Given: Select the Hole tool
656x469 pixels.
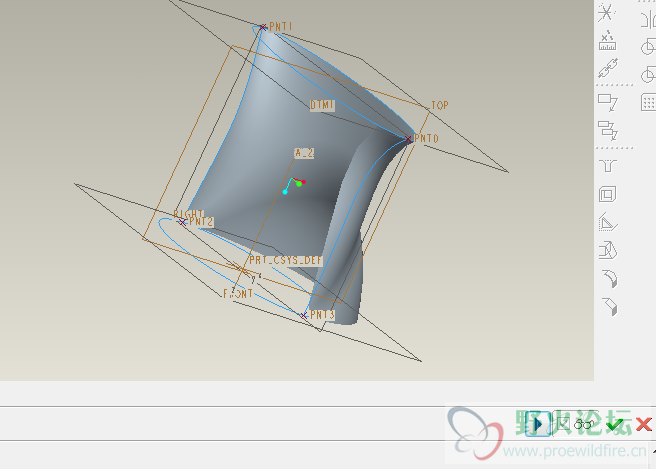Looking at the screenshot, I should [608, 166].
